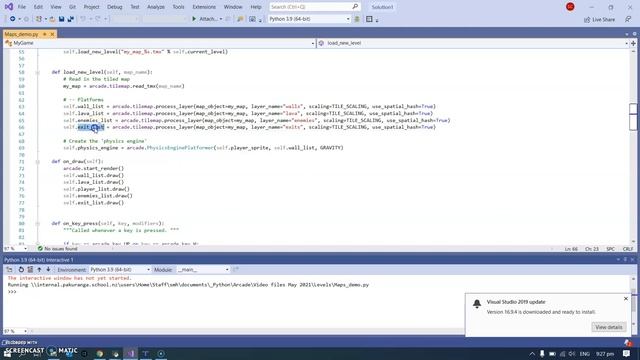Open the File menu

[x=22, y=7]
